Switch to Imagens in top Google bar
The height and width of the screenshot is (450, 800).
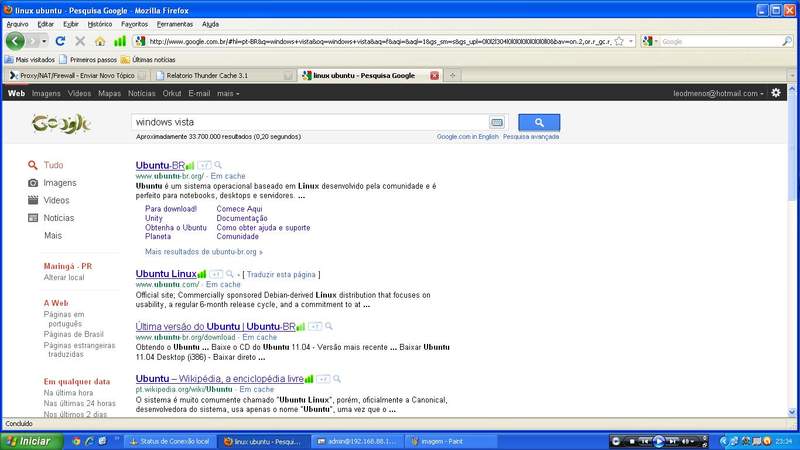[46, 93]
